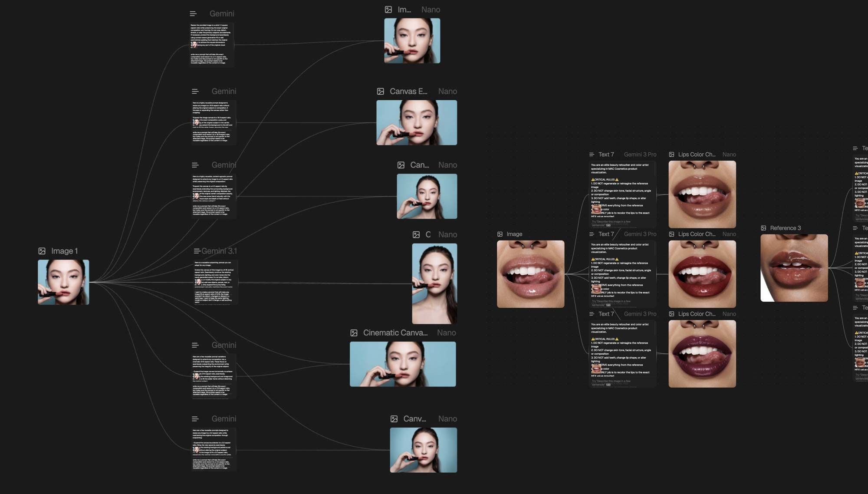Select the lips Image source node thumbnail
The image size is (868, 494).
[531, 274]
